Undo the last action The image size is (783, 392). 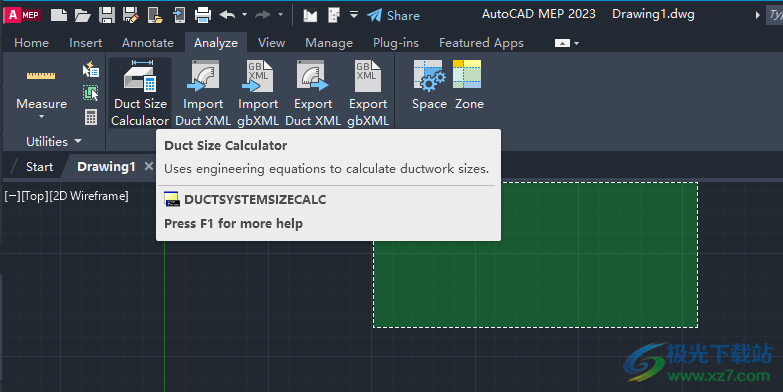227,15
